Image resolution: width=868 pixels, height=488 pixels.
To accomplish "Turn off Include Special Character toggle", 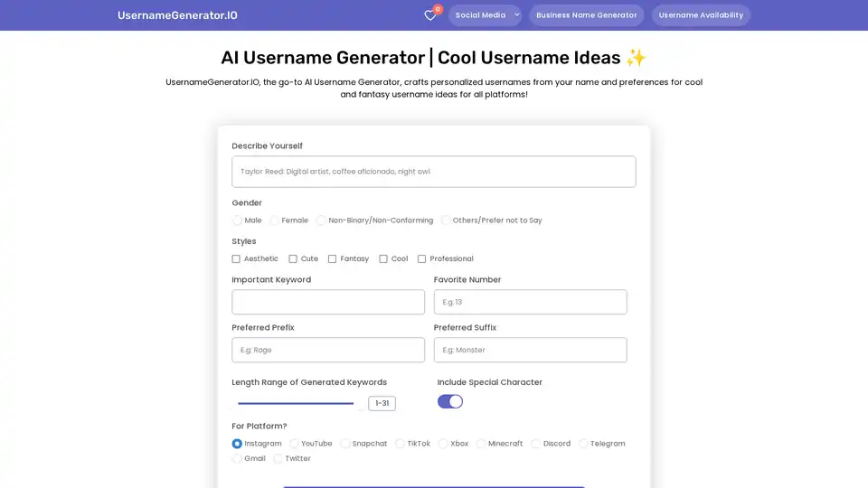I will pos(450,401).
